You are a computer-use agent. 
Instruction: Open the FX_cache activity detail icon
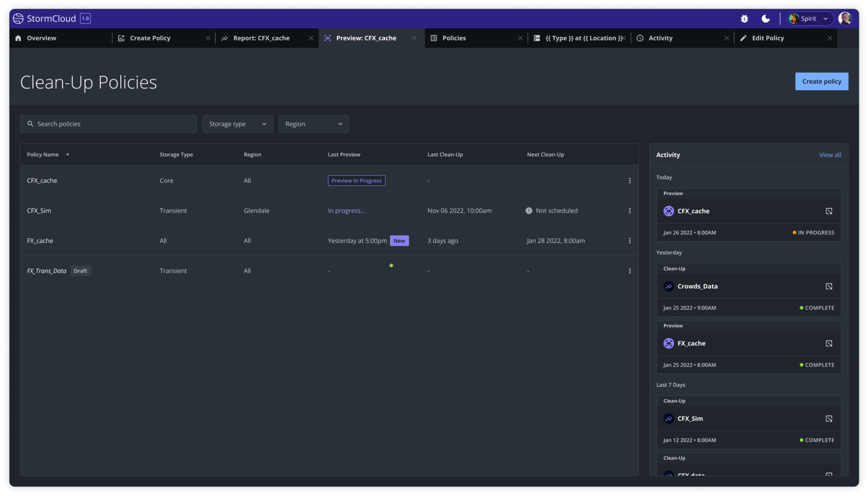[828, 344]
